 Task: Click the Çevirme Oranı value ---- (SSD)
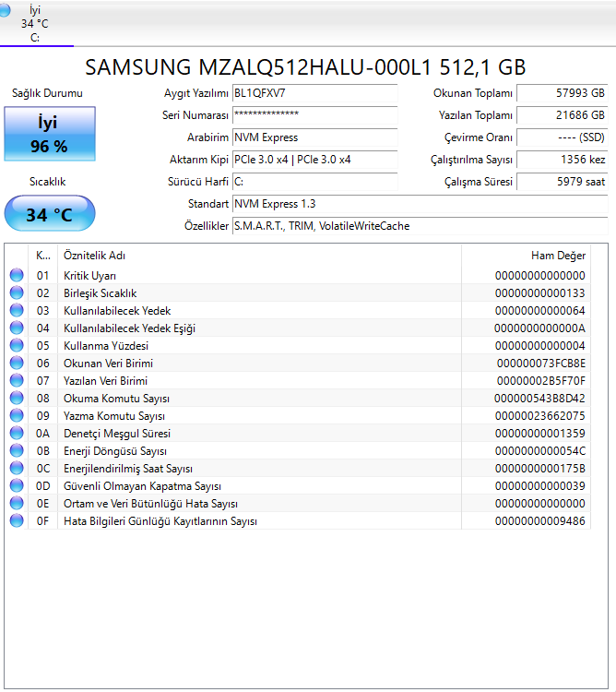(x=563, y=137)
